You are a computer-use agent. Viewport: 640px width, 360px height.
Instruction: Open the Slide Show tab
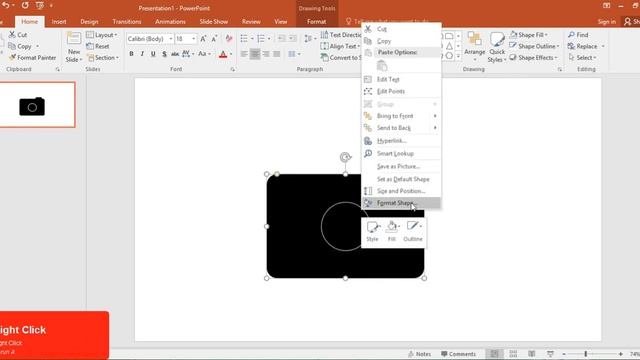[x=213, y=22]
